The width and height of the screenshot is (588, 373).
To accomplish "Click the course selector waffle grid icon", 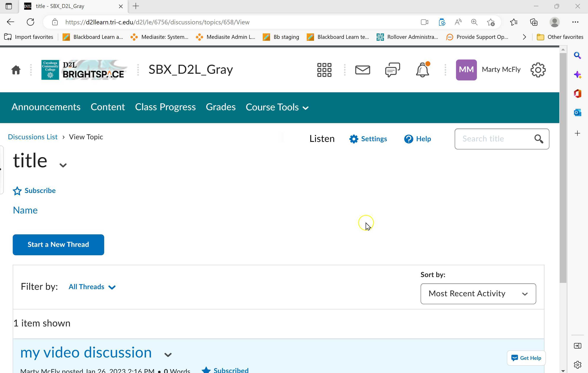I will point(324,70).
